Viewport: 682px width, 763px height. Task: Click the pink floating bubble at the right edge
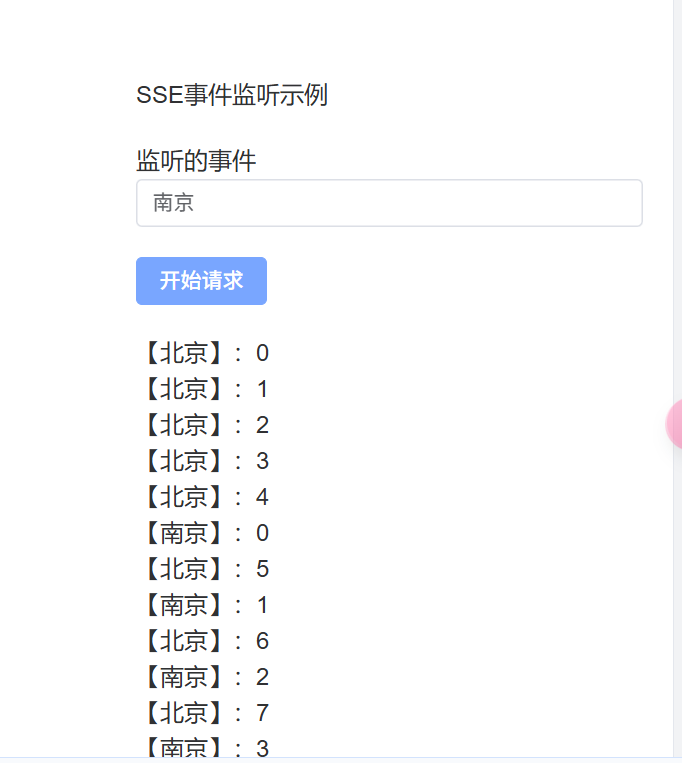674,424
